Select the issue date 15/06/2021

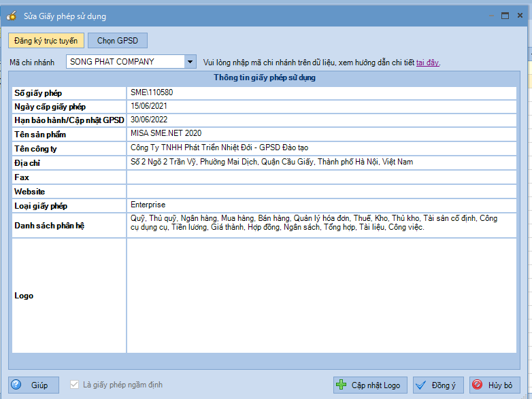[x=149, y=106]
